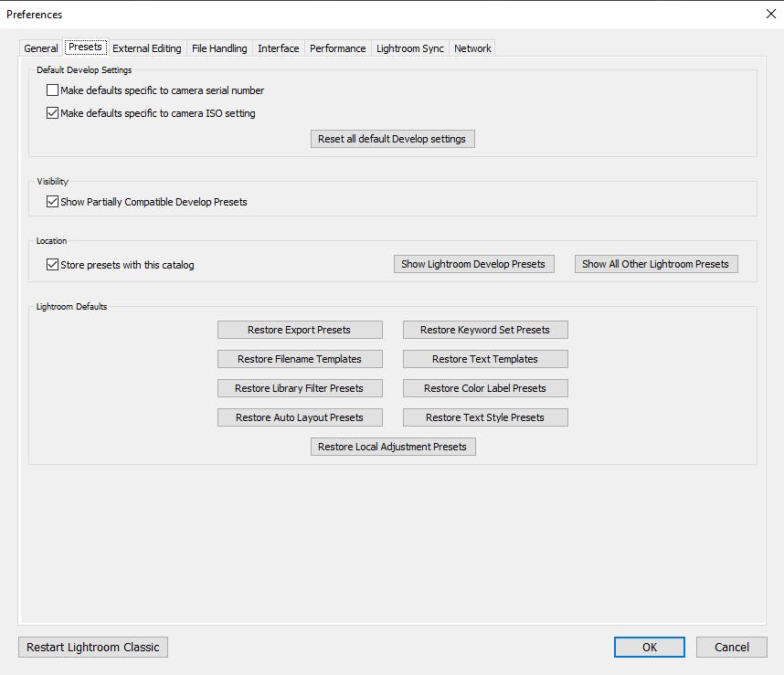
Task: Restore Local Adjustment Presets
Action: [392, 447]
